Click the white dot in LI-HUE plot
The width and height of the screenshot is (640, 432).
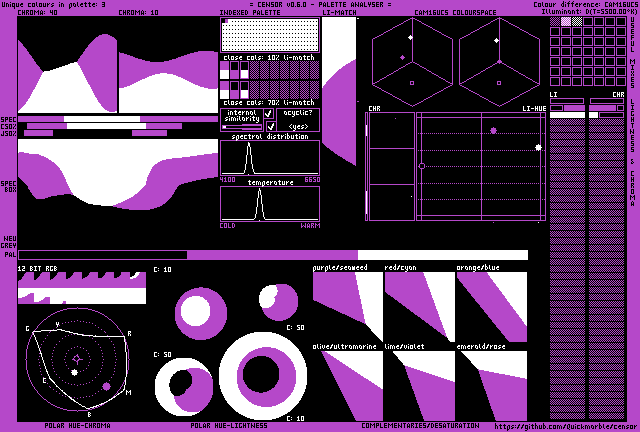(x=538, y=147)
